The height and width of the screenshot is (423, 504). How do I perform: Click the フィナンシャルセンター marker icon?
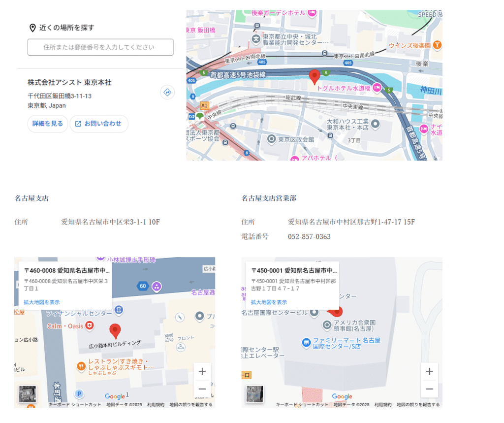point(119,310)
